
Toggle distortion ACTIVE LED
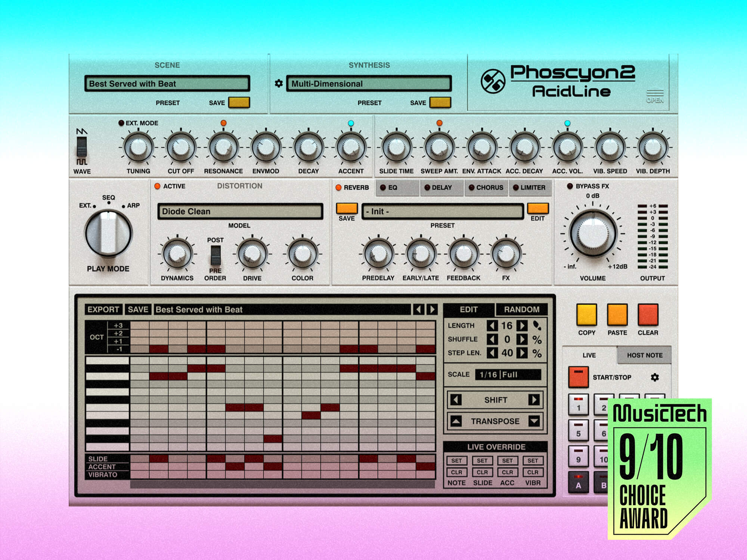click(x=157, y=186)
